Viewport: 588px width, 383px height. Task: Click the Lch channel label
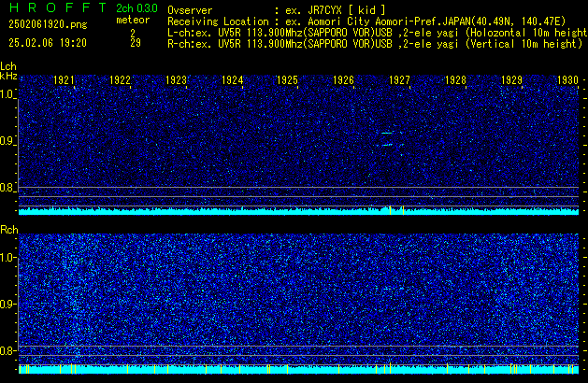pyautogui.click(x=8, y=66)
